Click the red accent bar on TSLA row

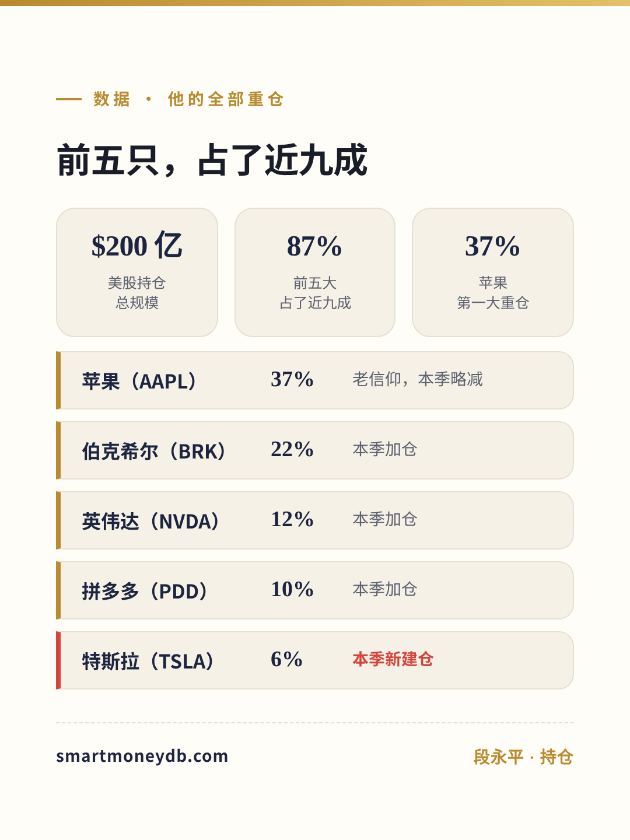coord(58,660)
